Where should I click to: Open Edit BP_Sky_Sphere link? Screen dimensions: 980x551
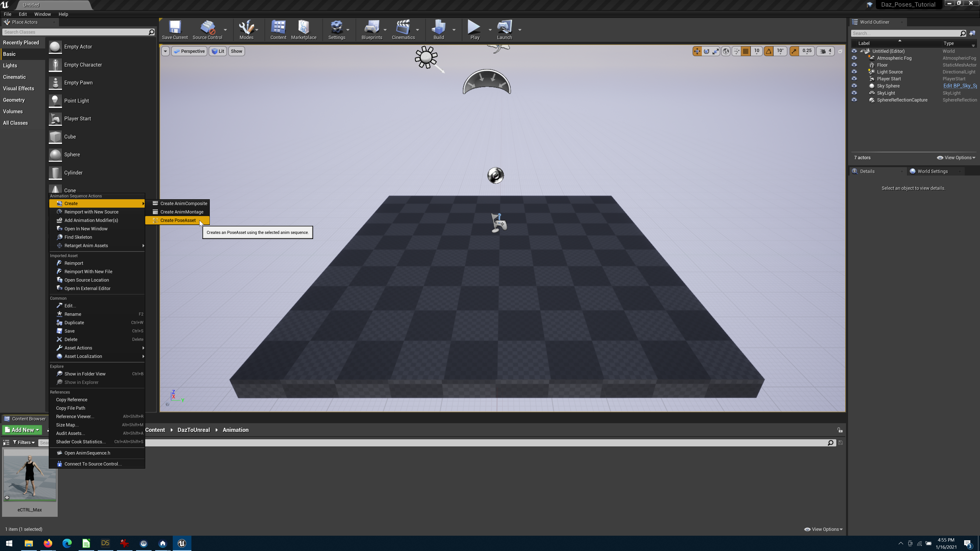[960, 86]
